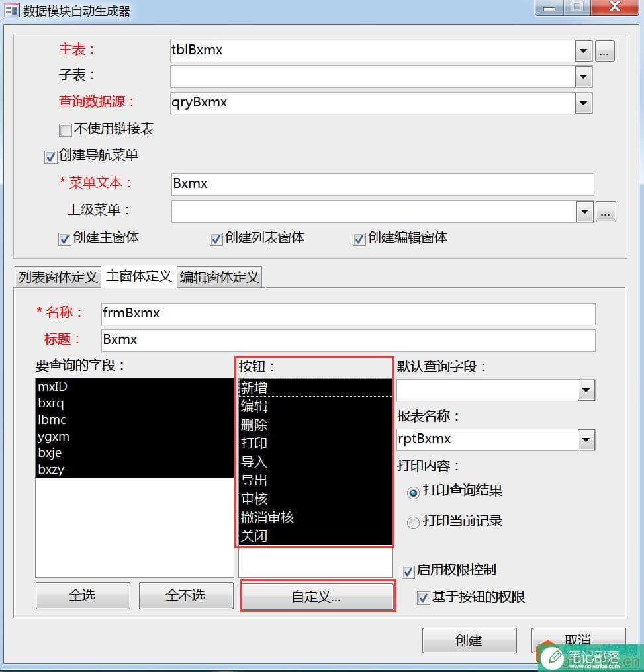Switch to the 列表窗体定义 tab

[x=58, y=277]
